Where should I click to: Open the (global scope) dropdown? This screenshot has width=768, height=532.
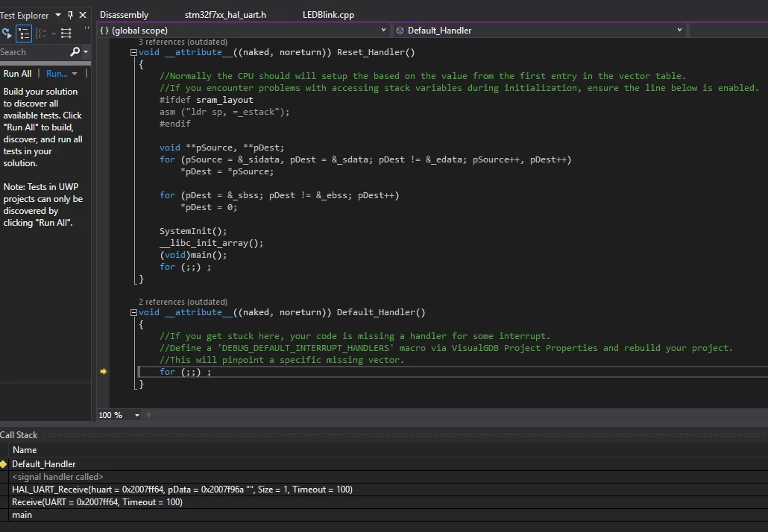click(243, 31)
